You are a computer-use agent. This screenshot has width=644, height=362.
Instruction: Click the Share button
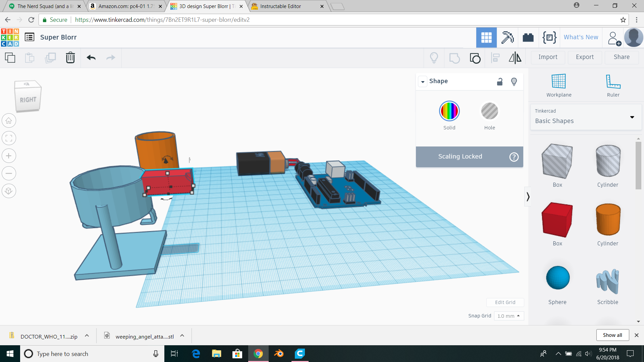[622, 57]
